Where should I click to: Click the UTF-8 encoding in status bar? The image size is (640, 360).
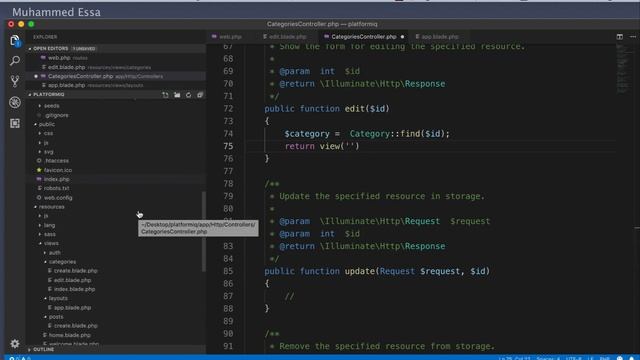point(573,358)
